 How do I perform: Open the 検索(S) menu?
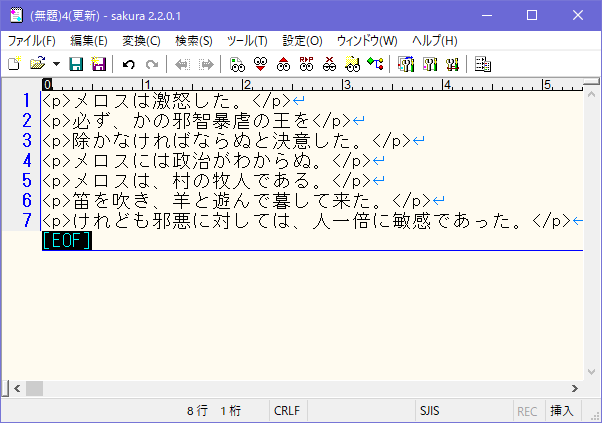point(194,41)
